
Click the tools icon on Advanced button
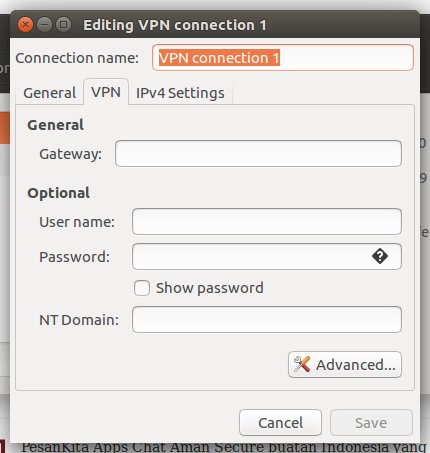click(302, 364)
